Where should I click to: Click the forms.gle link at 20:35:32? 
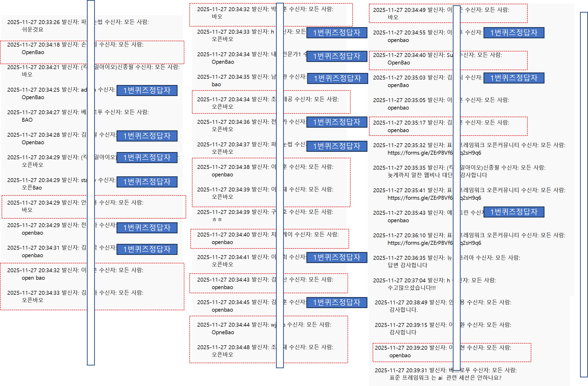[420, 153]
